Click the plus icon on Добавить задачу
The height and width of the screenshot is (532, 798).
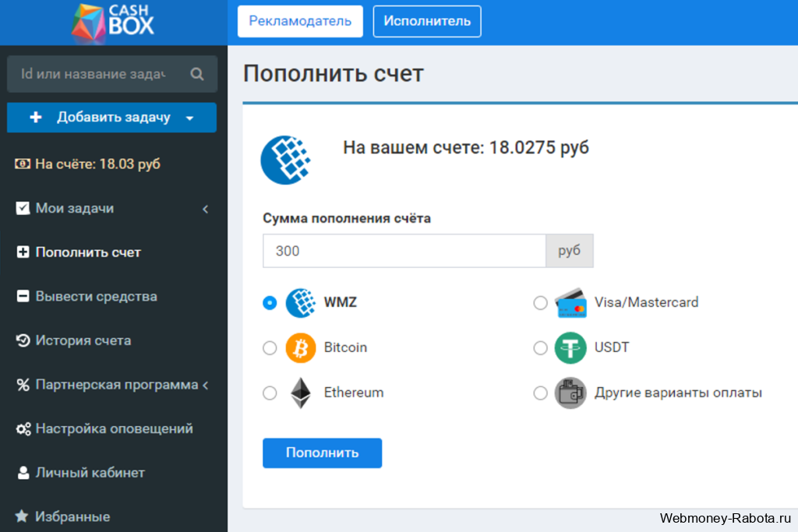point(36,118)
